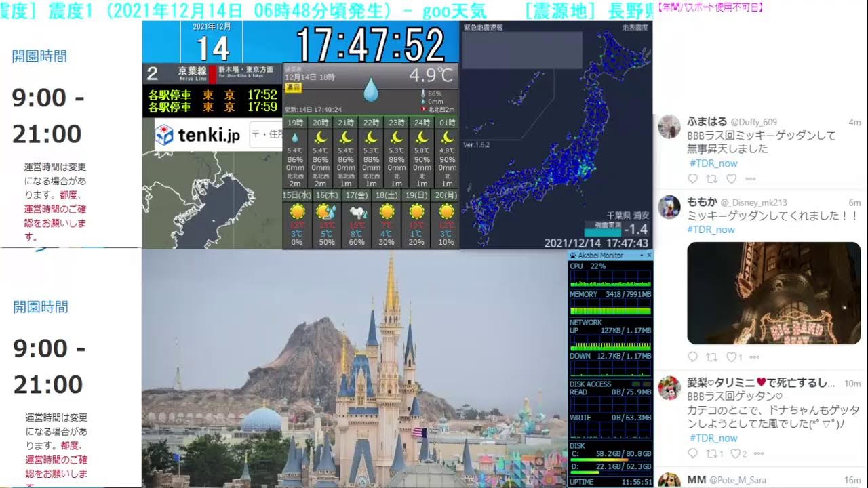Open more options on ふまはる's tweet
This screenshot has width=868, height=488.
tap(751, 179)
